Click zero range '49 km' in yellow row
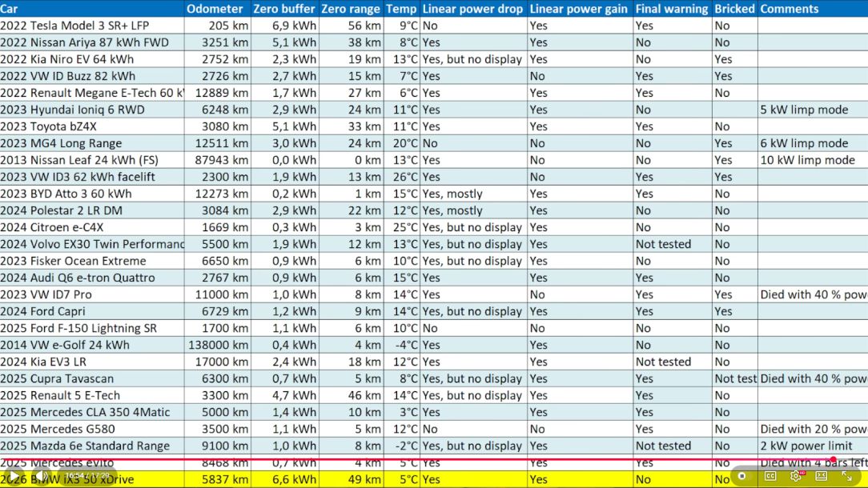 [x=365, y=480]
